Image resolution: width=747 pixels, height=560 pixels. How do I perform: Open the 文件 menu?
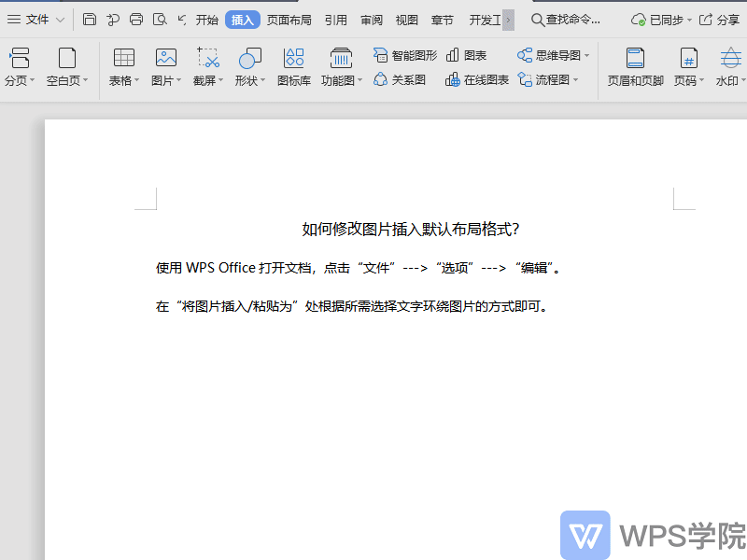point(35,19)
